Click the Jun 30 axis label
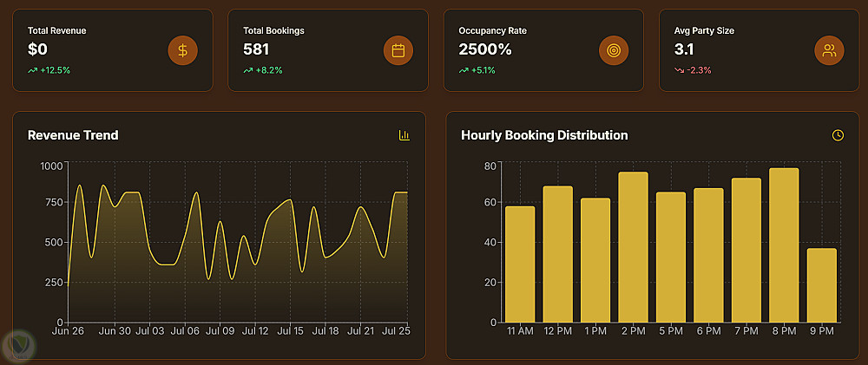 [115, 331]
